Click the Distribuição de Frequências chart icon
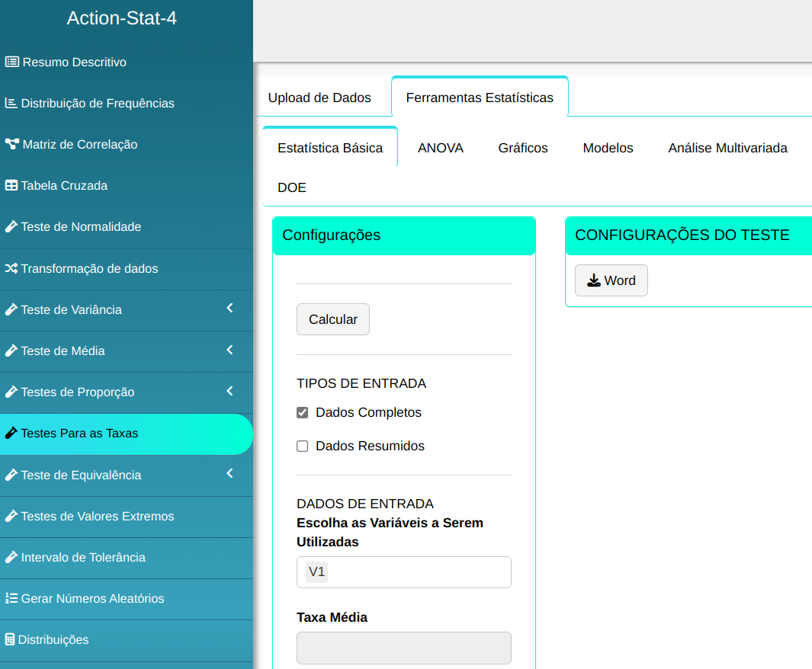 [11, 104]
